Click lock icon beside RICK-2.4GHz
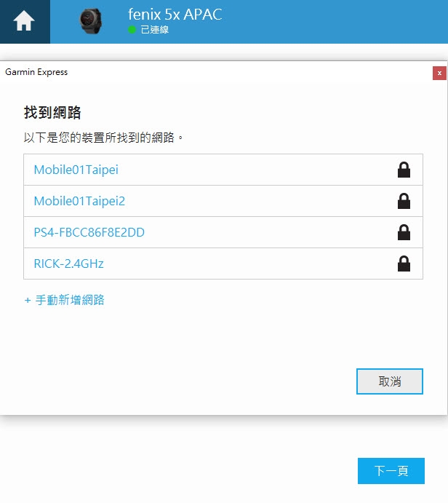The width and height of the screenshot is (448, 503). [x=404, y=264]
